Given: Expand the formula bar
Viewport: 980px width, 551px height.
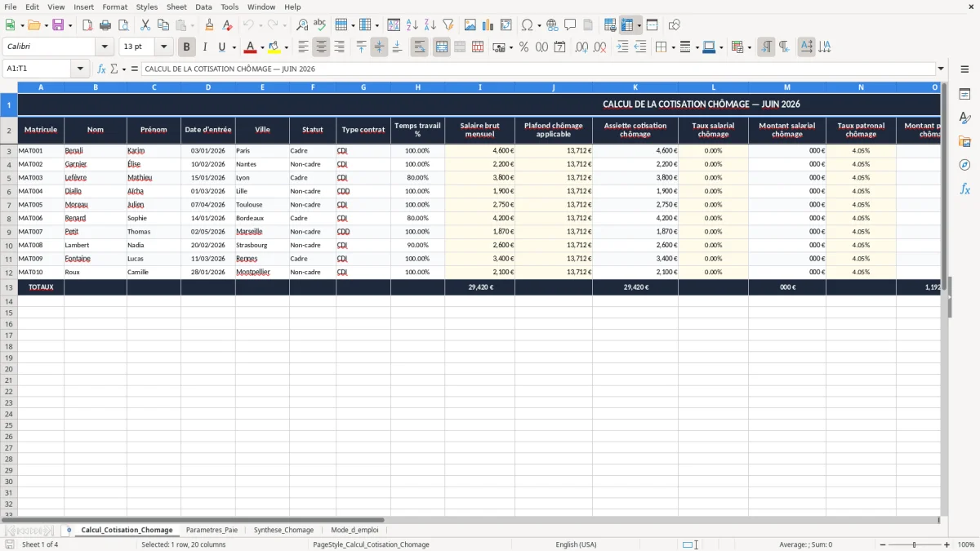Looking at the screenshot, I should (x=941, y=69).
